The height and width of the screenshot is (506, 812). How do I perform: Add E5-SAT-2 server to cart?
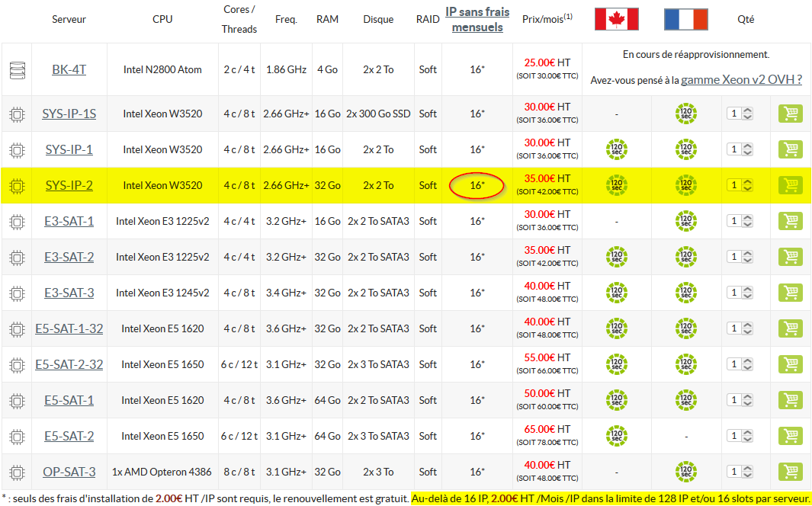pyautogui.click(x=790, y=436)
